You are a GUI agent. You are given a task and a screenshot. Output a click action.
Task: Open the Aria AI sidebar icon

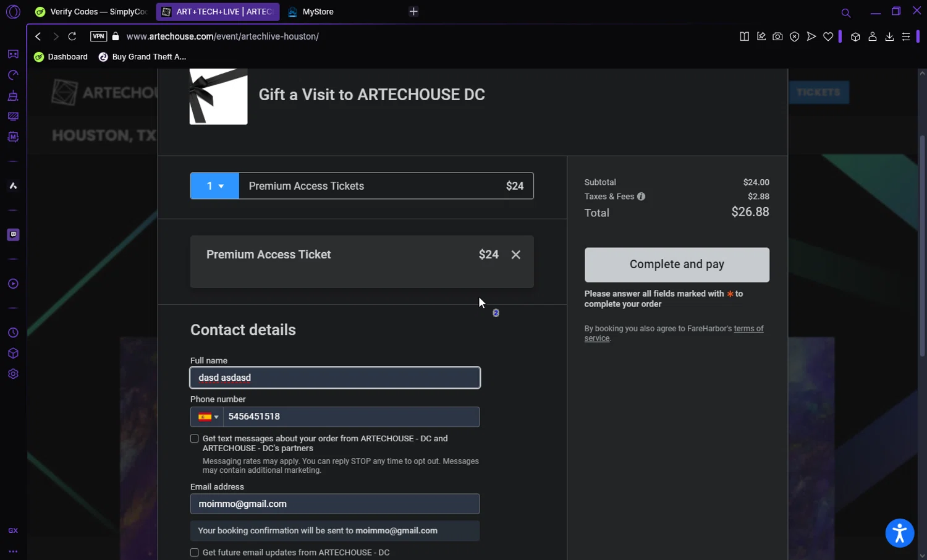(13, 186)
